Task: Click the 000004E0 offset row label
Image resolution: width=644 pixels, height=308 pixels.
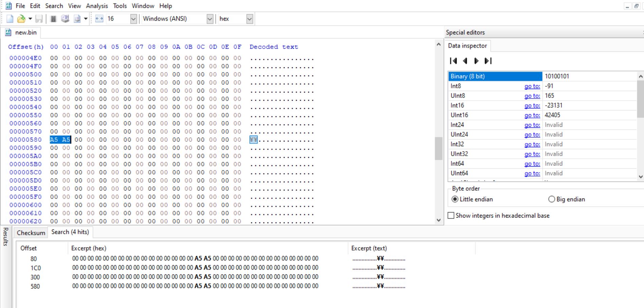Action: pos(25,58)
